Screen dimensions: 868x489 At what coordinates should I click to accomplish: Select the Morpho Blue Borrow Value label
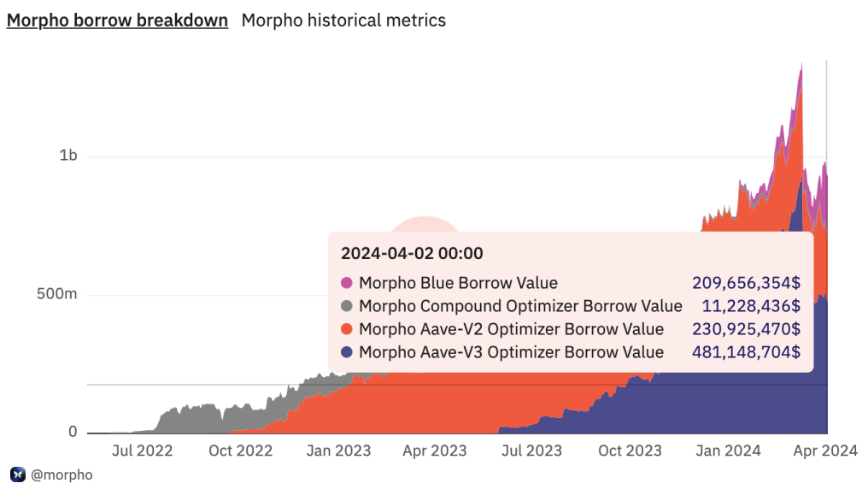[458, 283]
